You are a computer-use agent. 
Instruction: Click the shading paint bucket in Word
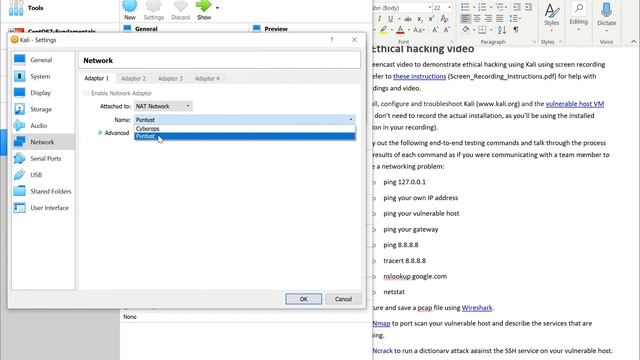tap(466, 29)
